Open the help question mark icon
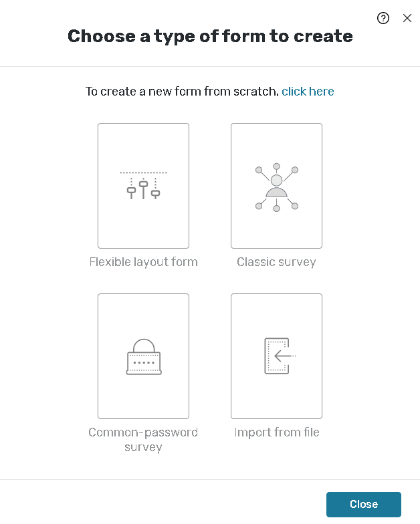 (x=383, y=18)
